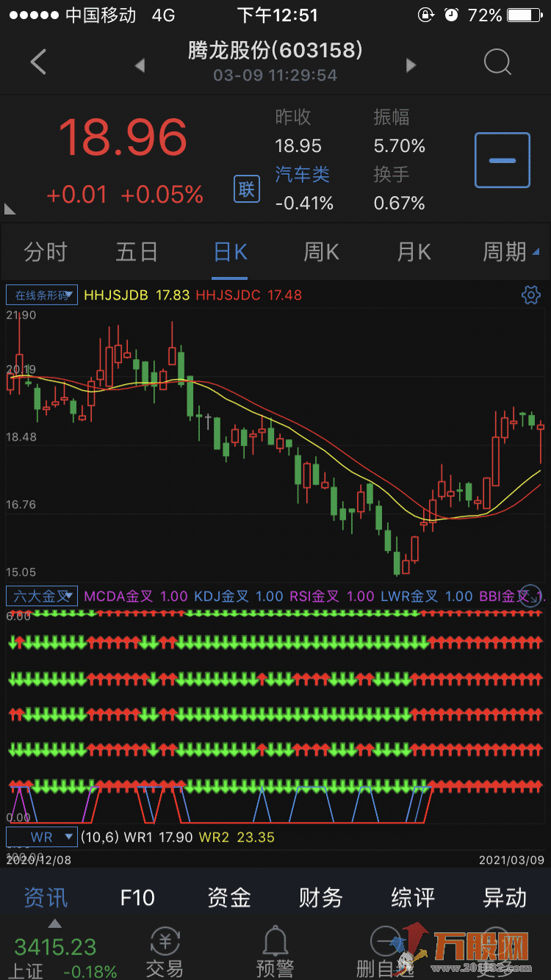Open stock search magnifier
Viewport: 551px width, 980px height.
tap(497, 62)
